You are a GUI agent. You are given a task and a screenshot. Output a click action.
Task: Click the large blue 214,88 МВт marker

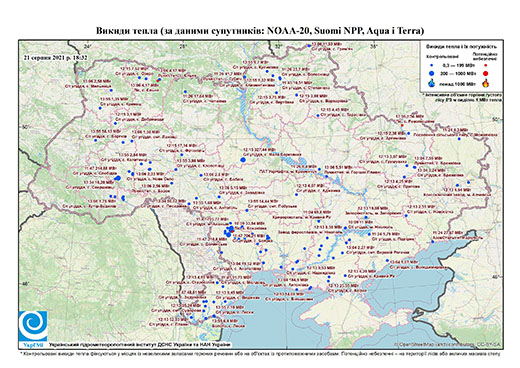117,178
